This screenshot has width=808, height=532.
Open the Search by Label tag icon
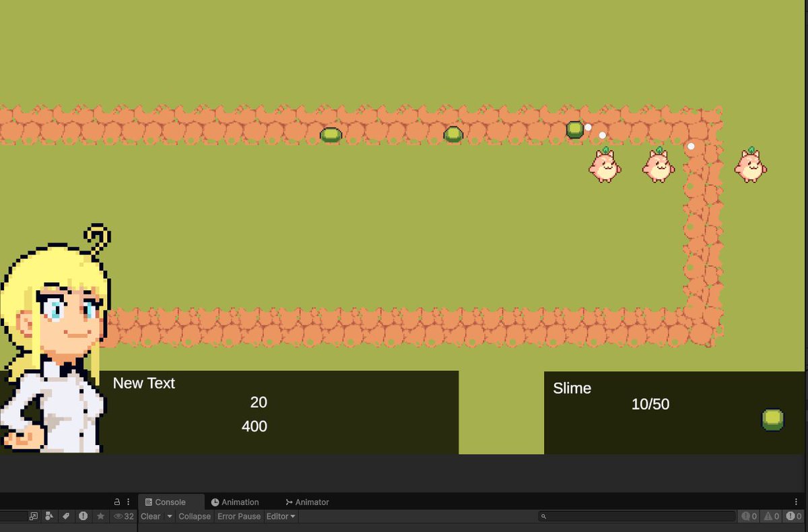(x=66, y=517)
